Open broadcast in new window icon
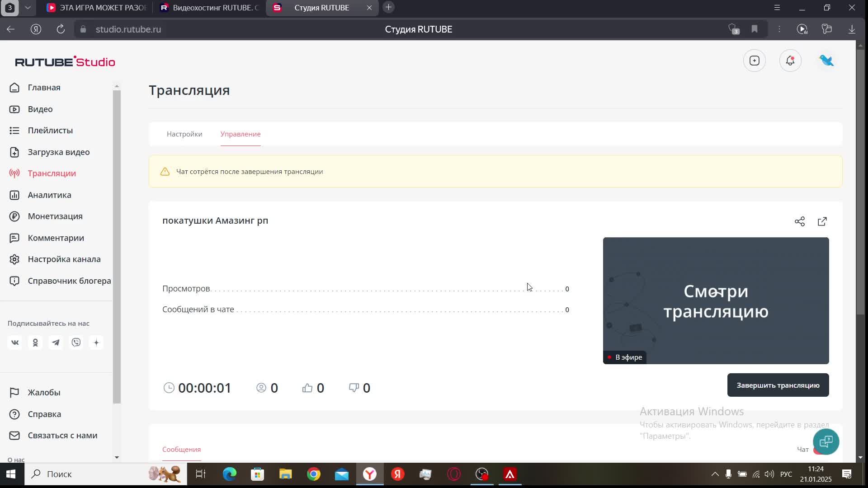The height and width of the screenshot is (488, 868). pyautogui.click(x=822, y=221)
